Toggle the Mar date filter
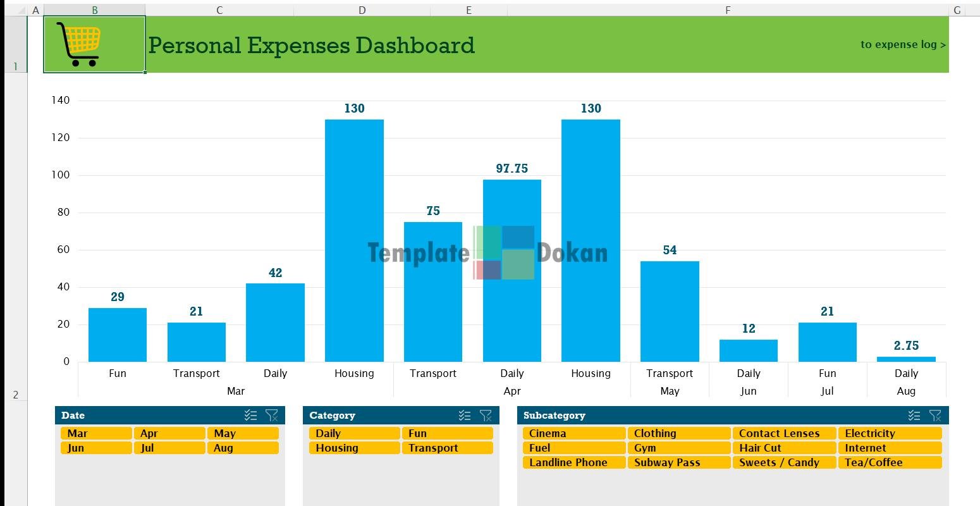 96,433
